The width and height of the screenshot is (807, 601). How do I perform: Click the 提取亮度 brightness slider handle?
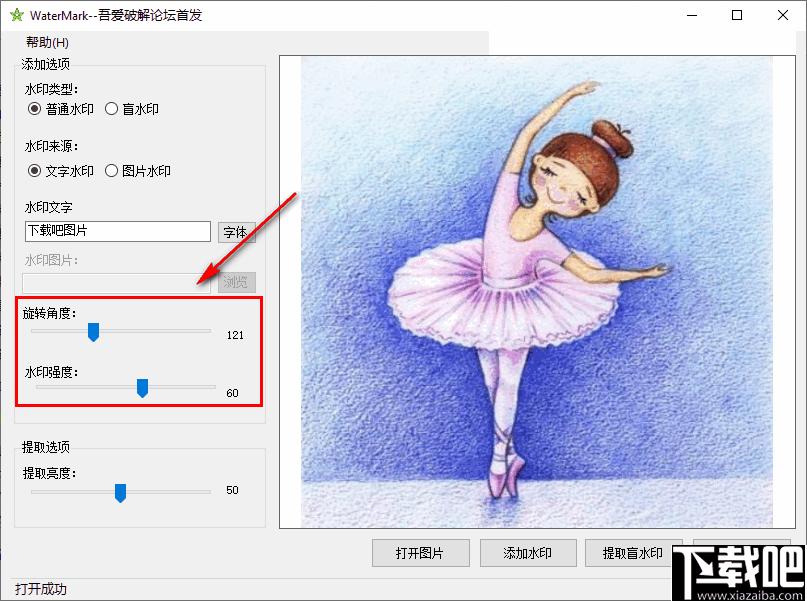point(120,492)
